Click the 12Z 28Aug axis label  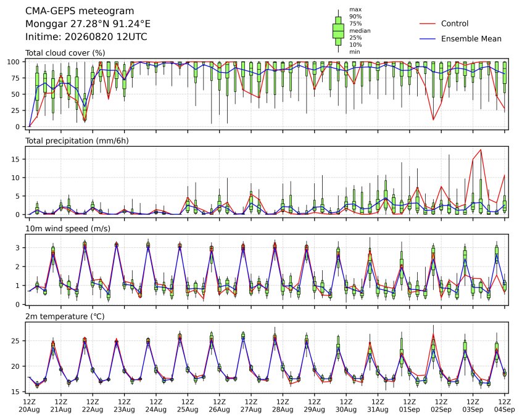(x=283, y=406)
